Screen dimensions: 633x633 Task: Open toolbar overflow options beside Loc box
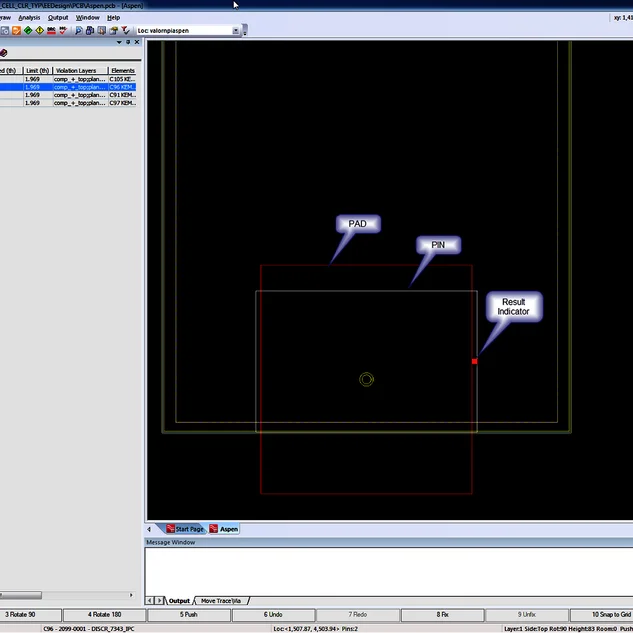coord(245,31)
